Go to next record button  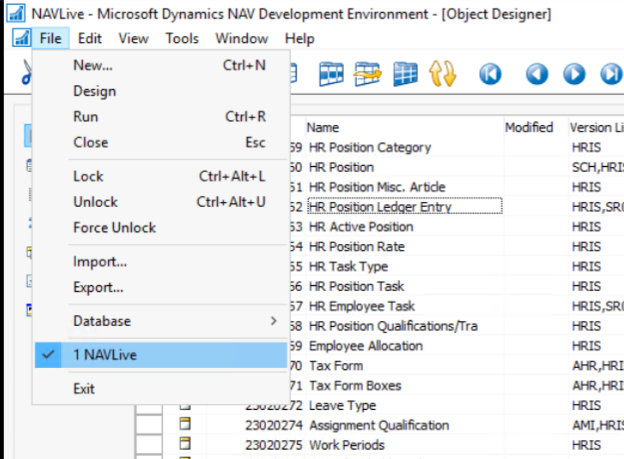coord(574,74)
